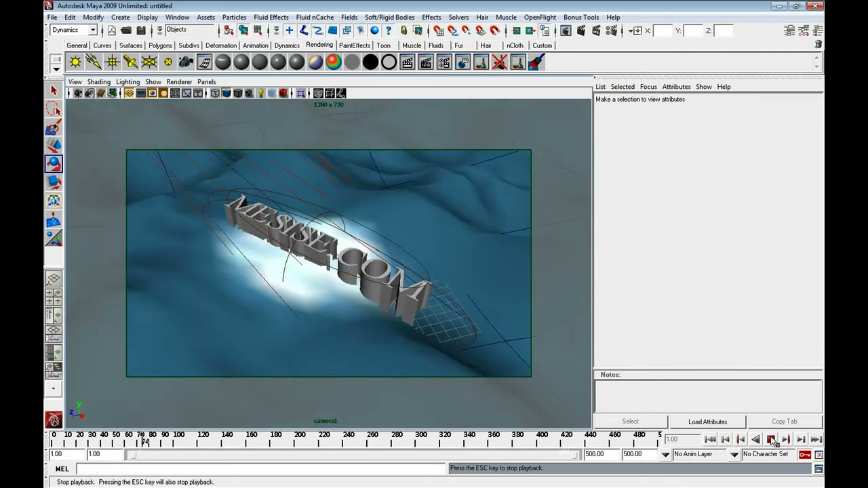Click the Load Attributes button
The image size is (868, 488).
707,422
